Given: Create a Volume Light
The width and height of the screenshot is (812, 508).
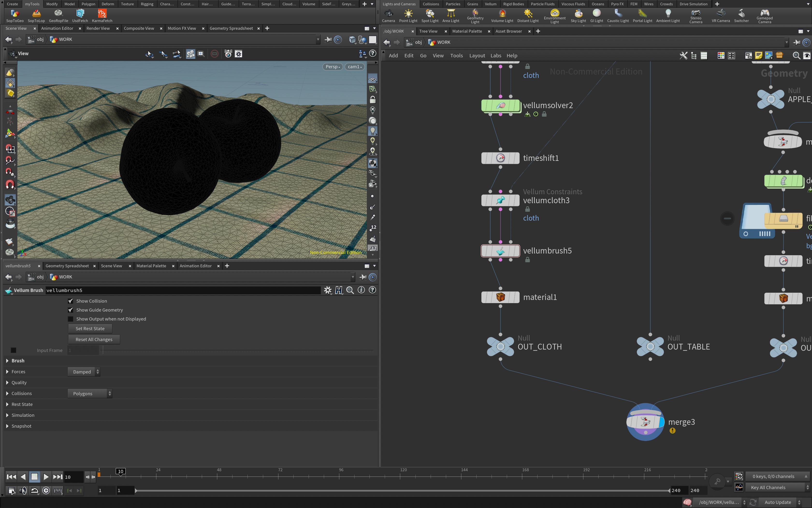Looking at the screenshot, I should pos(502,16).
